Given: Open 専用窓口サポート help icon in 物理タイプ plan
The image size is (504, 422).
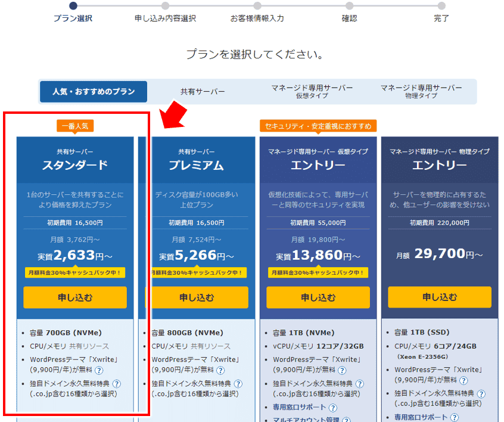Looking at the screenshot, I should (454, 417).
